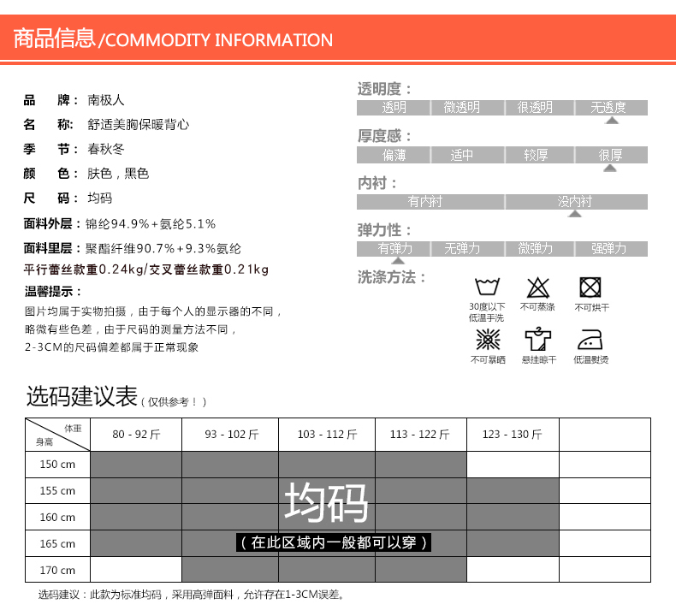This screenshot has width=676, height=616.
Task: Select the 强弹力 elasticity segment
Action: click(609, 249)
